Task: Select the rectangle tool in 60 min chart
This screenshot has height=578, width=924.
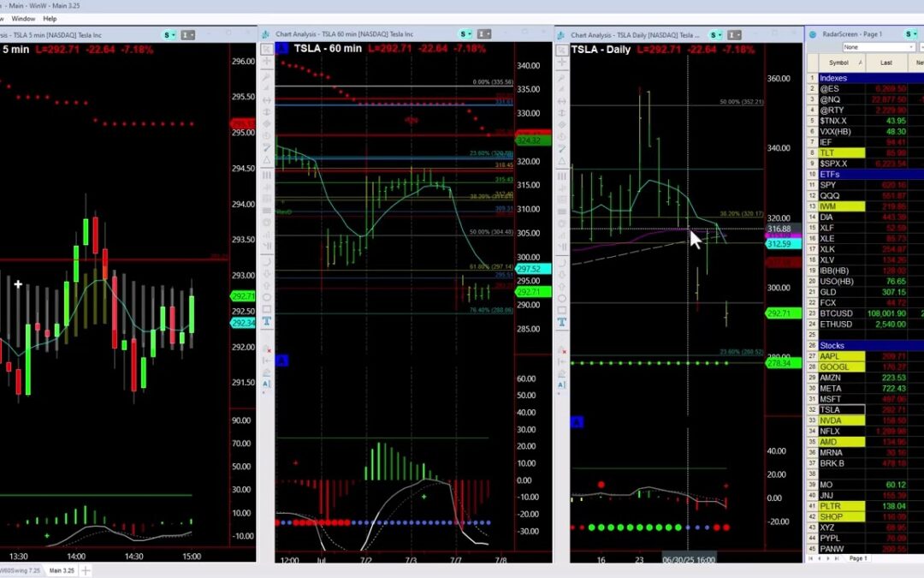Action: click(x=266, y=309)
